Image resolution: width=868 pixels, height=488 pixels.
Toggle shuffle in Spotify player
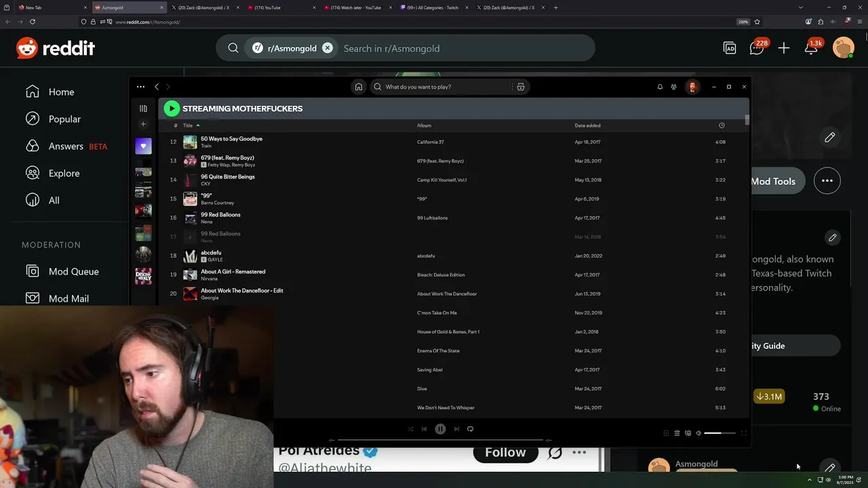click(x=410, y=429)
